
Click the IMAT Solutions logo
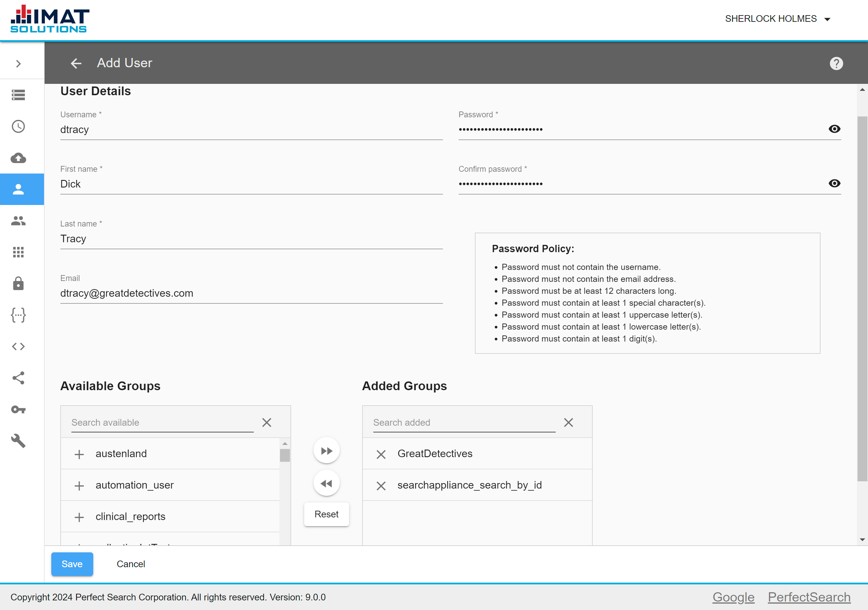pos(50,19)
